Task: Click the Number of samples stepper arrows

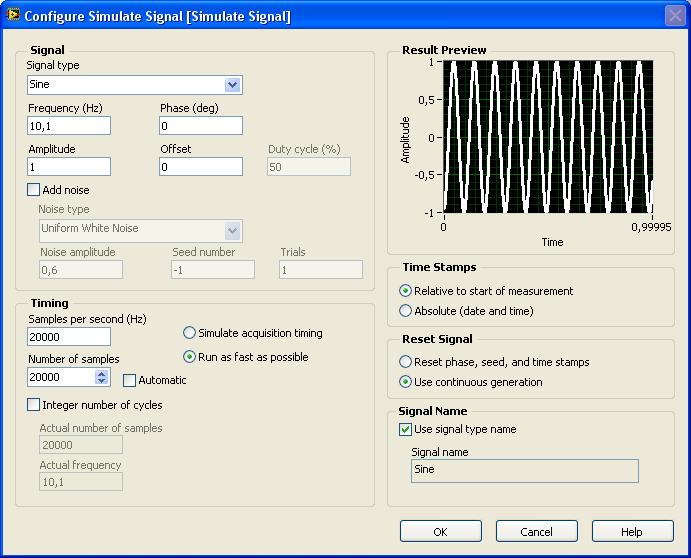Action: (102, 377)
